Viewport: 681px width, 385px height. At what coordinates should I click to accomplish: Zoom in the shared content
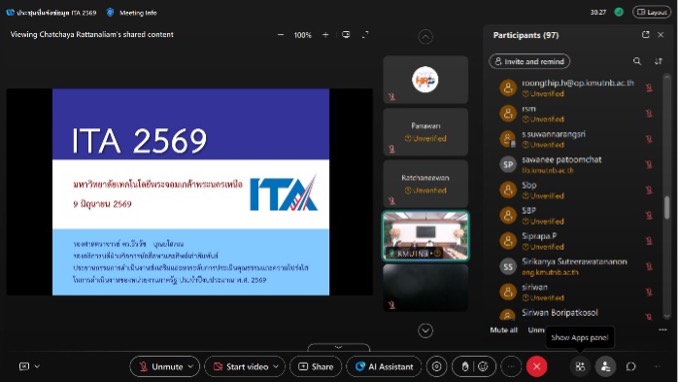(x=326, y=35)
